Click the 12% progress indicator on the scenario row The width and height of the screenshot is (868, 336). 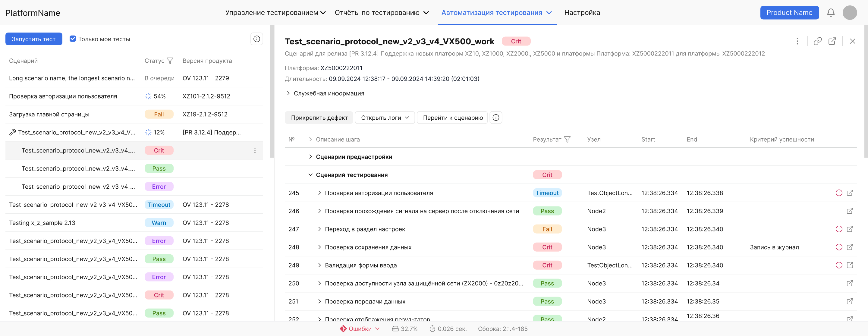click(155, 133)
